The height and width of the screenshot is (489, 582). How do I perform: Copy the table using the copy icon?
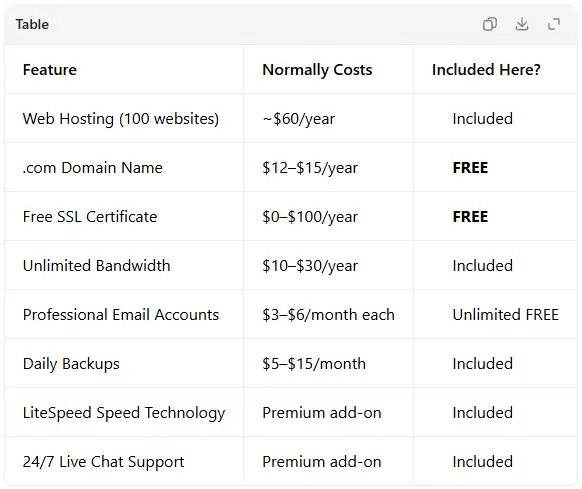(490, 24)
